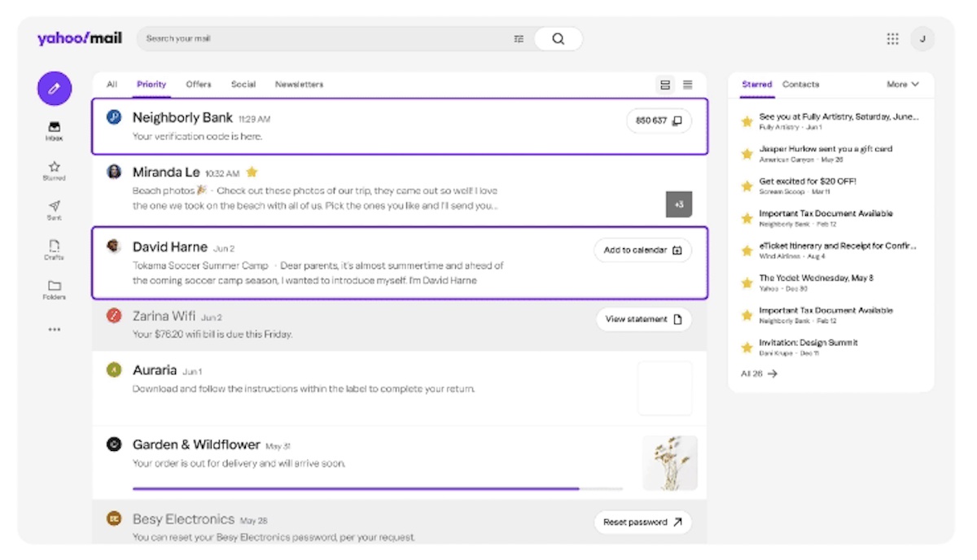The image size is (977, 560).
Task: Open Folders in the sidebar
Action: 55,290
